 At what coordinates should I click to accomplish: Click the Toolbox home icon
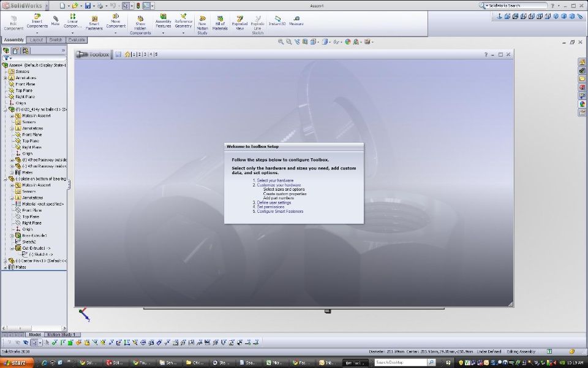[x=127, y=55]
